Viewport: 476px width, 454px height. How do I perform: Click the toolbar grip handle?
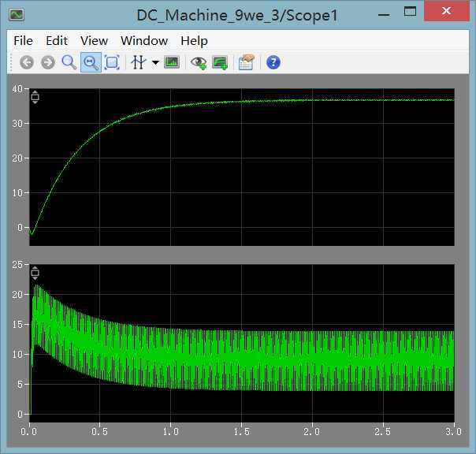pyautogui.click(x=11, y=62)
